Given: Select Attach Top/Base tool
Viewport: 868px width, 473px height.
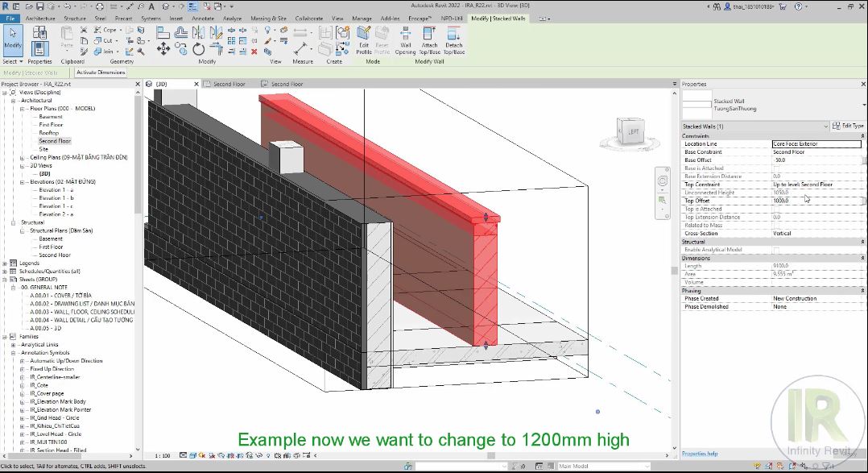Looking at the screenshot, I should (429, 39).
